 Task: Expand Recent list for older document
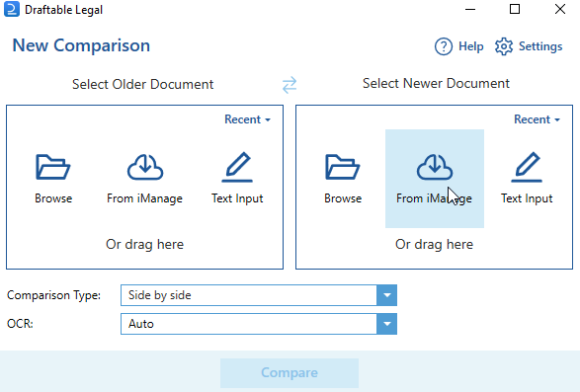[247, 119]
